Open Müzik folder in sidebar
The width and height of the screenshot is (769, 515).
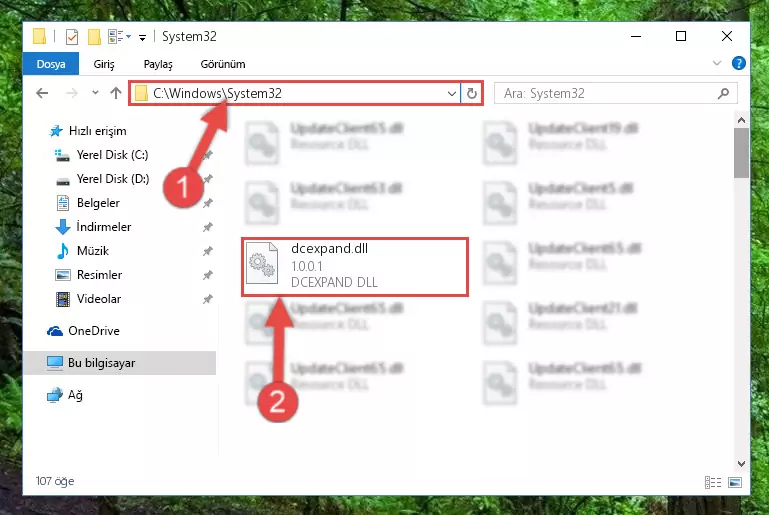93,251
